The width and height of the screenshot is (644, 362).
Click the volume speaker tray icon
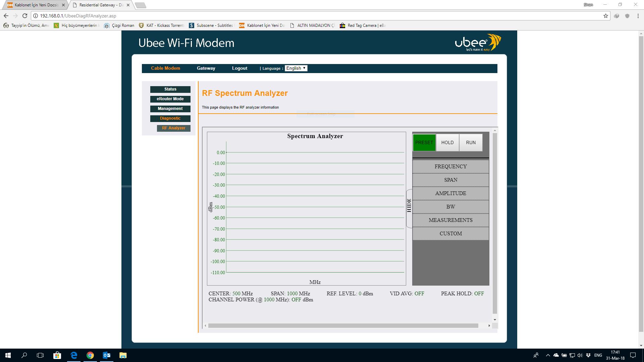pyautogui.click(x=580, y=355)
